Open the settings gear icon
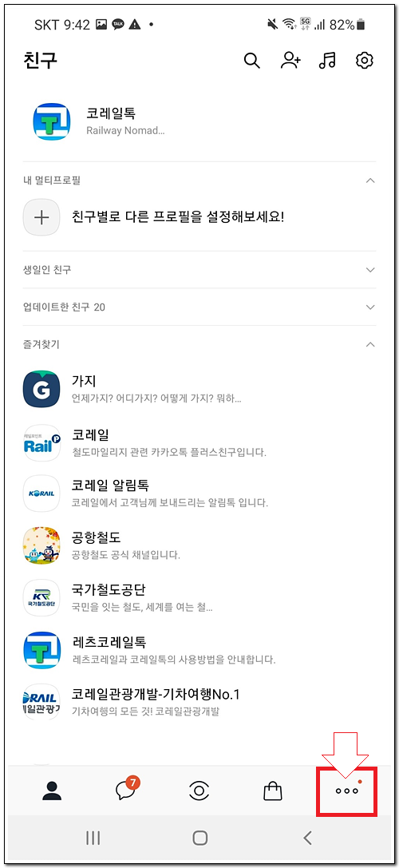Viewport: 399px width, 868px height. [x=365, y=61]
